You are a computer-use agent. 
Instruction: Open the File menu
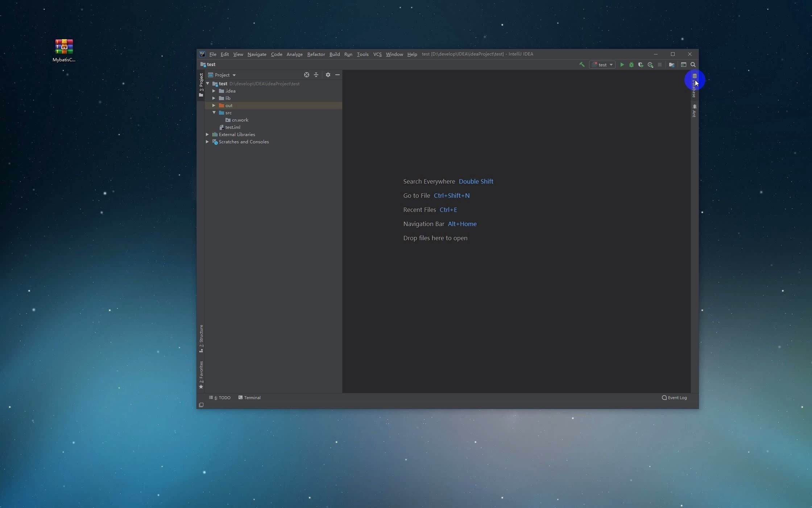[213, 54]
